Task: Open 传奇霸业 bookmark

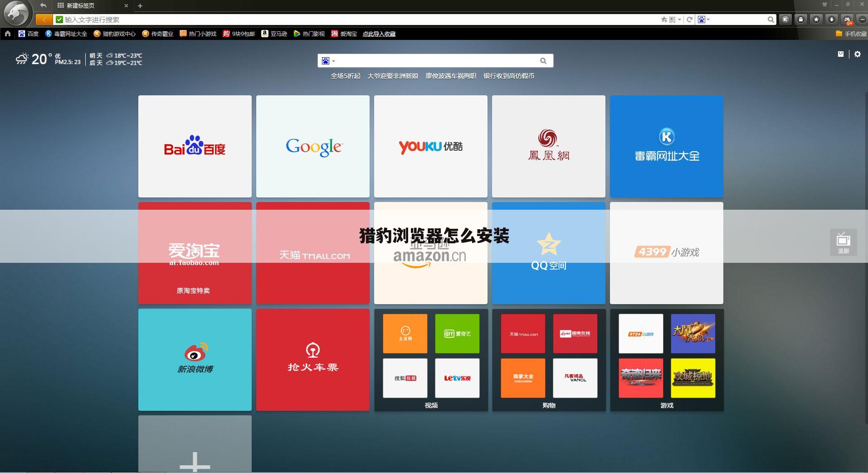Action: coord(158,34)
